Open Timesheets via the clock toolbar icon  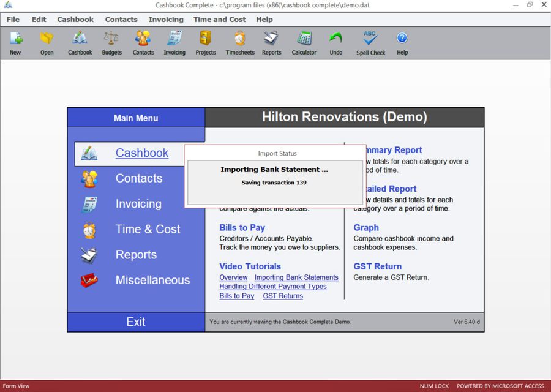pyautogui.click(x=240, y=38)
